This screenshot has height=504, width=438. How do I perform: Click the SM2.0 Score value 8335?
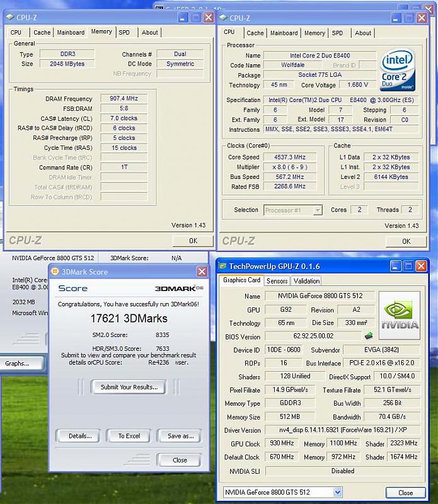[x=163, y=335]
